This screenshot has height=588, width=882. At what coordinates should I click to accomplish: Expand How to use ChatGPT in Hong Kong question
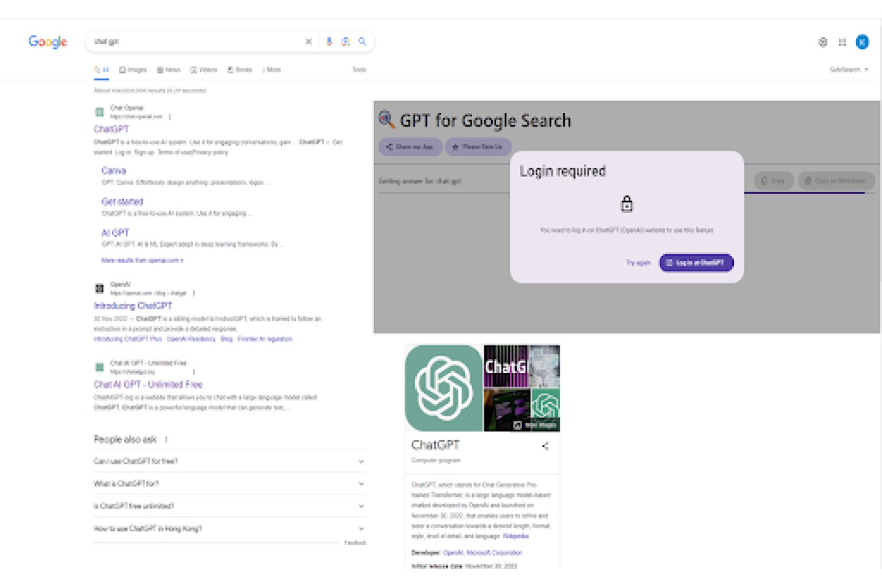[x=229, y=528]
